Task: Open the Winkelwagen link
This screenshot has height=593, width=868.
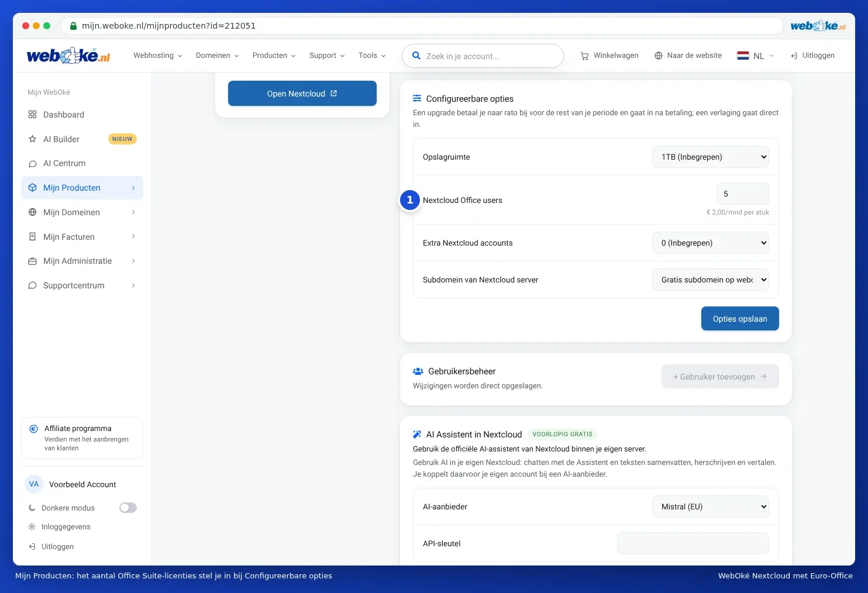Action: 609,56
